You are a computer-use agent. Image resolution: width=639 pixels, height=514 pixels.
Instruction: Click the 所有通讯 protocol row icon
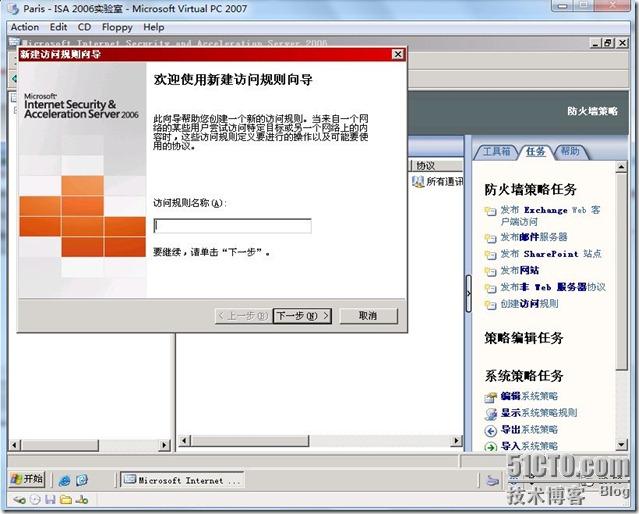418,182
